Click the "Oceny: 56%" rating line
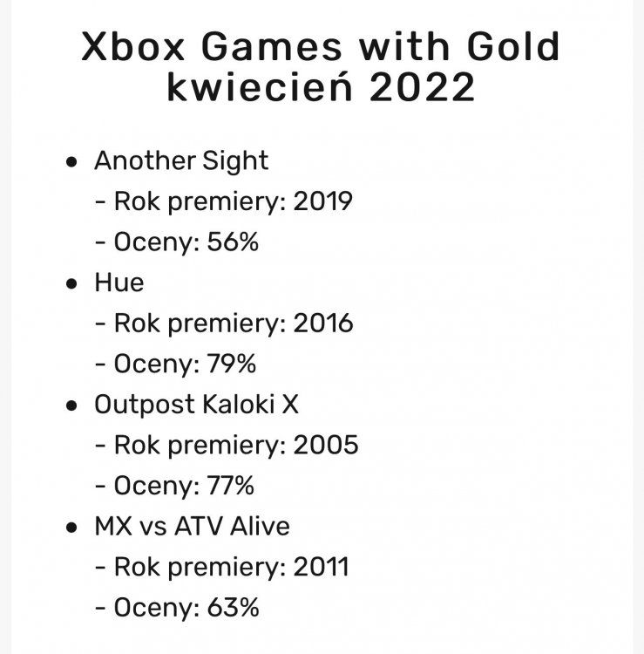The width and height of the screenshot is (644, 654). (186, 242)
